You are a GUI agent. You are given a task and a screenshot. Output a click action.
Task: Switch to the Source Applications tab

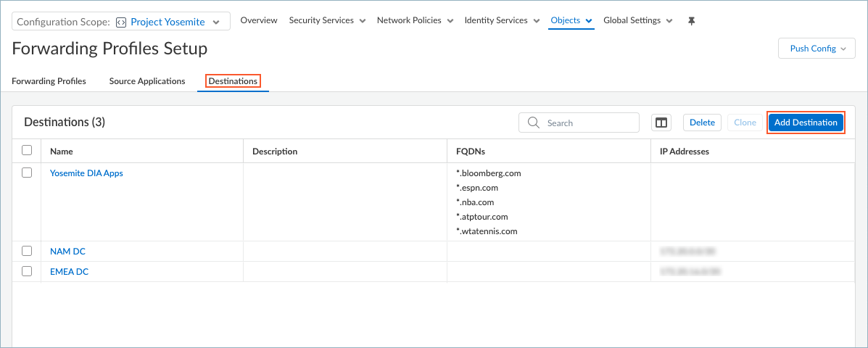pyautogui.click(x=147, y=81)
